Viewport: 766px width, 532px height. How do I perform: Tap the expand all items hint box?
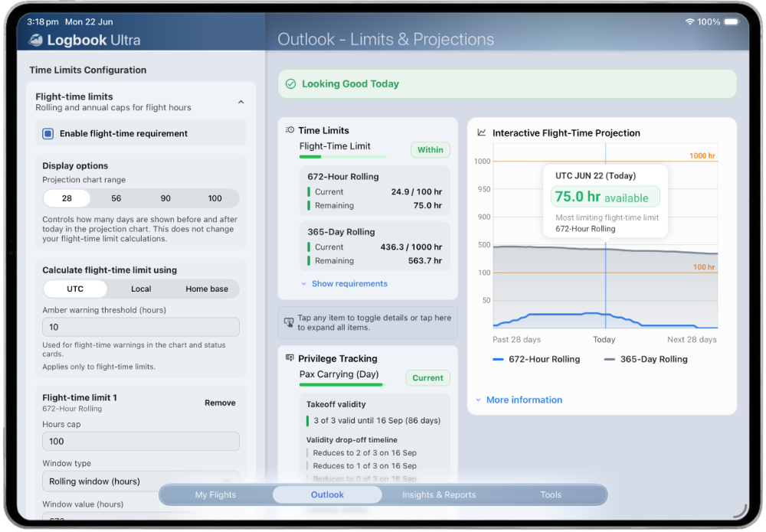coord(368,322)
